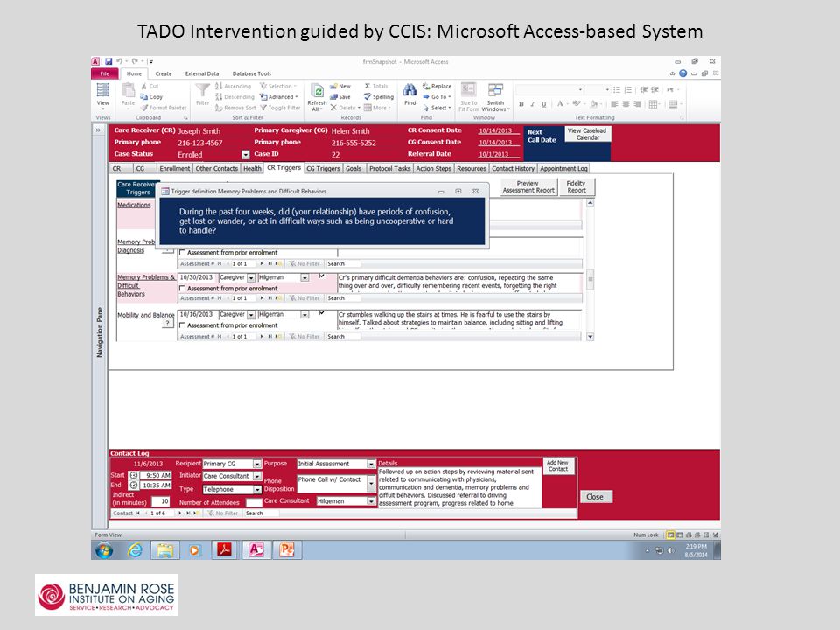Open Initiator dropdown in Contact Log

(x=257, y=476)
